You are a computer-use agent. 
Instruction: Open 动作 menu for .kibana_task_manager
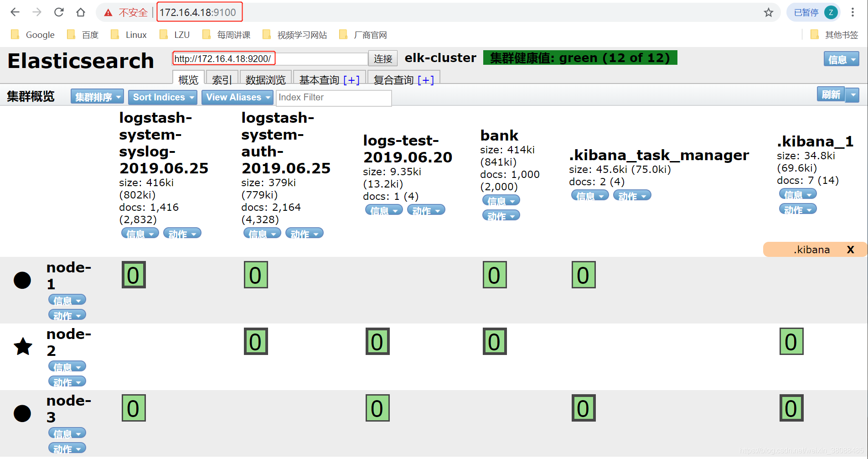point(632,195)
